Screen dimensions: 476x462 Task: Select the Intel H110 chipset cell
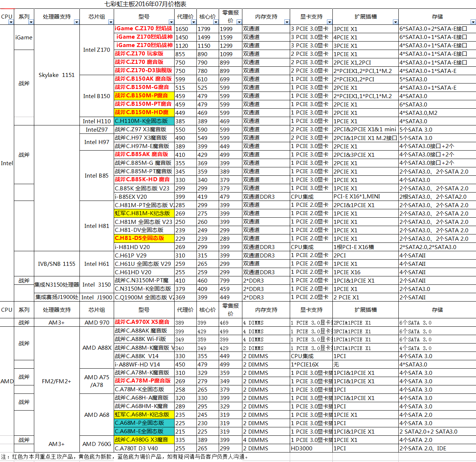tap(97, 121)
